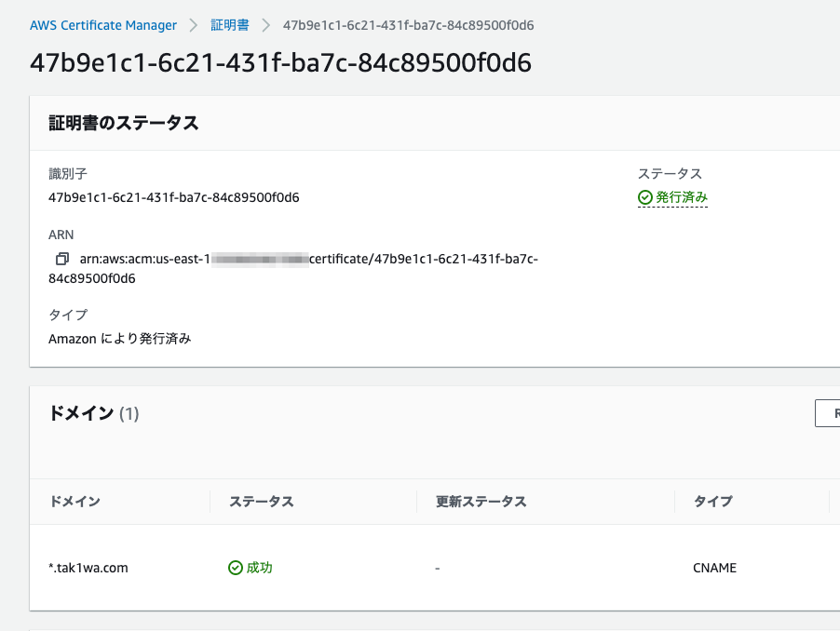Screen dimensions: 840x631
Task: Click the success check icon in the domain row
Action: point(236,568)
